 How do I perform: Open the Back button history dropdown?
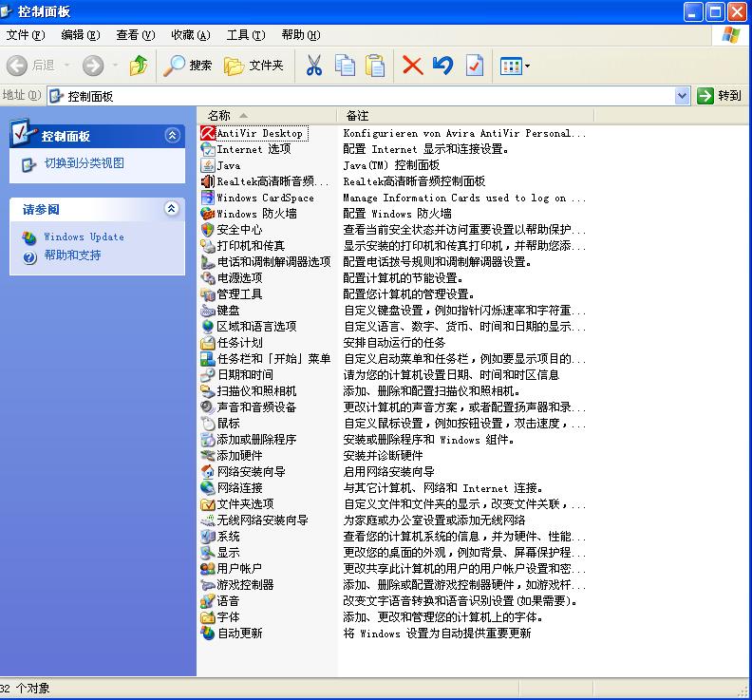coord(66,66)
